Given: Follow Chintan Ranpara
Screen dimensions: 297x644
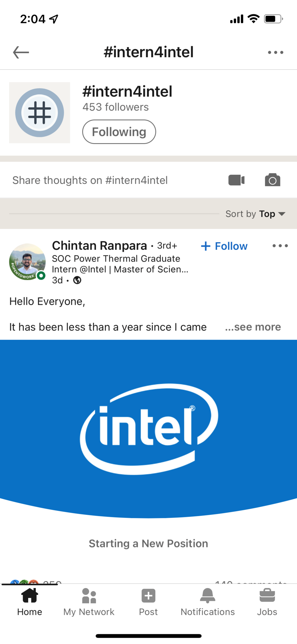Looking at the screenshot, I should tap(224, 246).
